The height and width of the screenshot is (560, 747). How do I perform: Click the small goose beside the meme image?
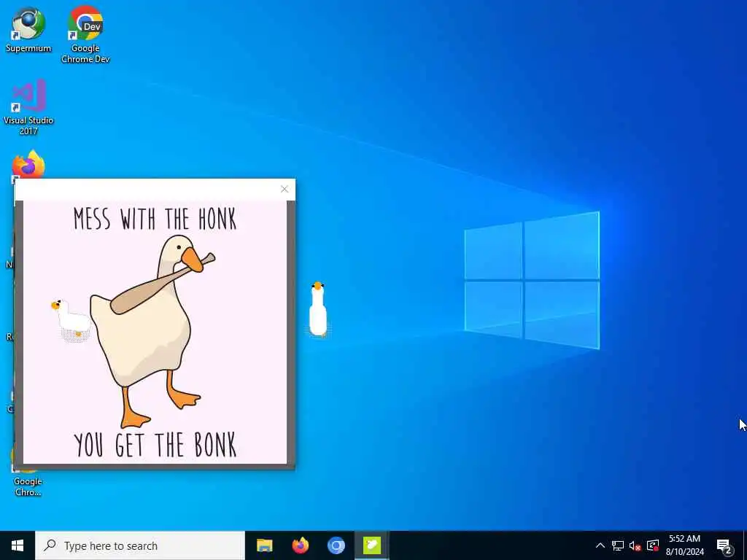(x=71, y=319)
